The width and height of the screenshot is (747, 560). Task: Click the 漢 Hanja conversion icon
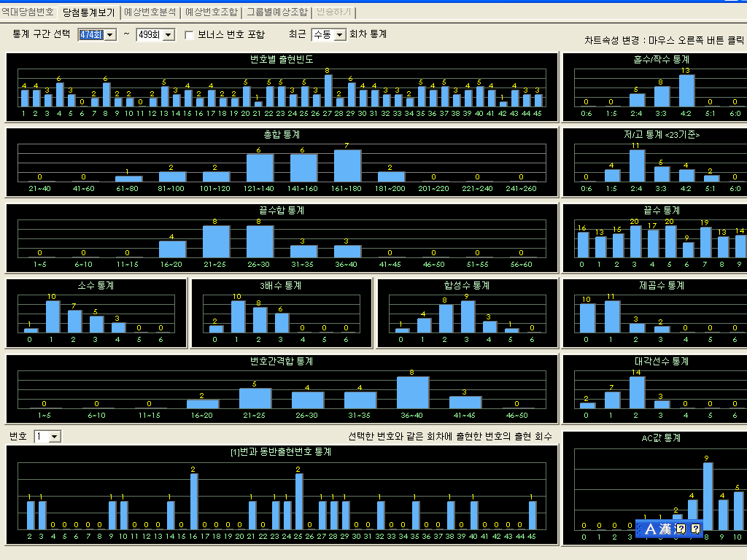[x=665, y=529]
